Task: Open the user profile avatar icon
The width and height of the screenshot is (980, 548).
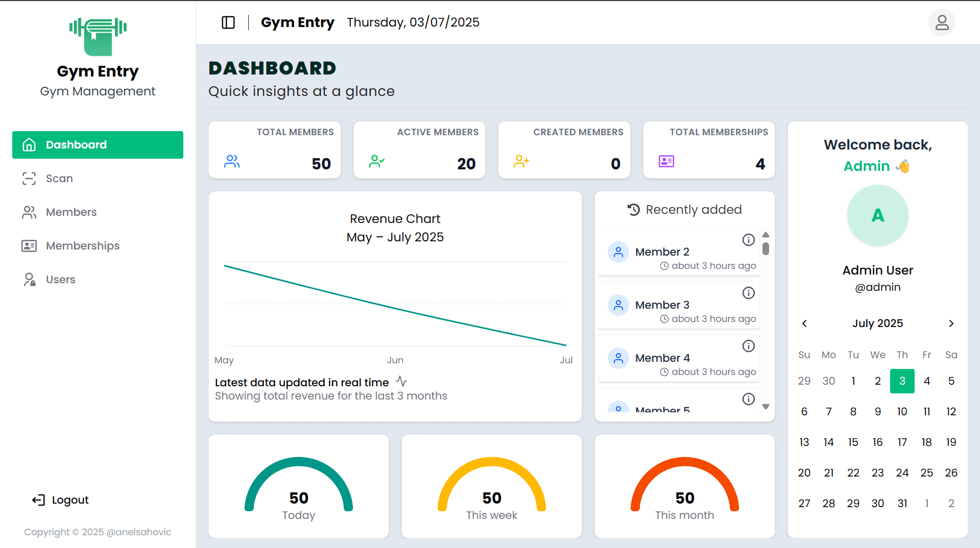Action: point(942,22)
